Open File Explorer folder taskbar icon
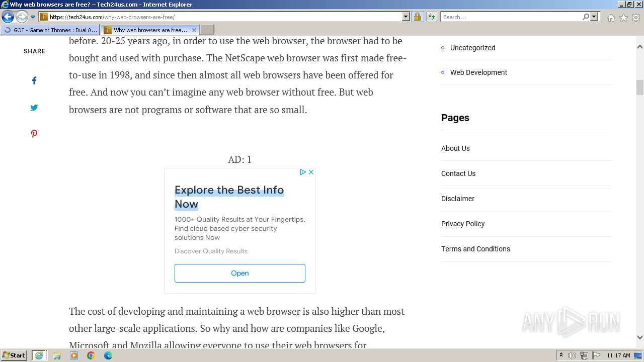Image resolution: width=644 pixels, height=362 pixels. (x=57, y=355)
